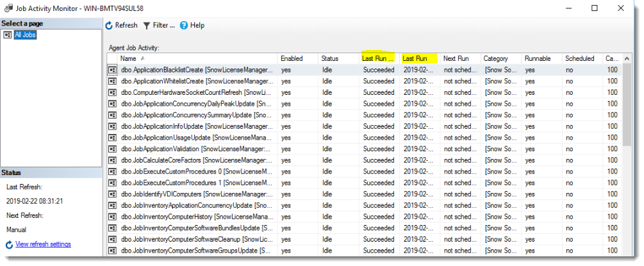The width and height of the screenshot is (644, 266).
Task: Select the dbo.JobApplicationValidation job name
Action: pyautogui.click(x=197, y=149)
